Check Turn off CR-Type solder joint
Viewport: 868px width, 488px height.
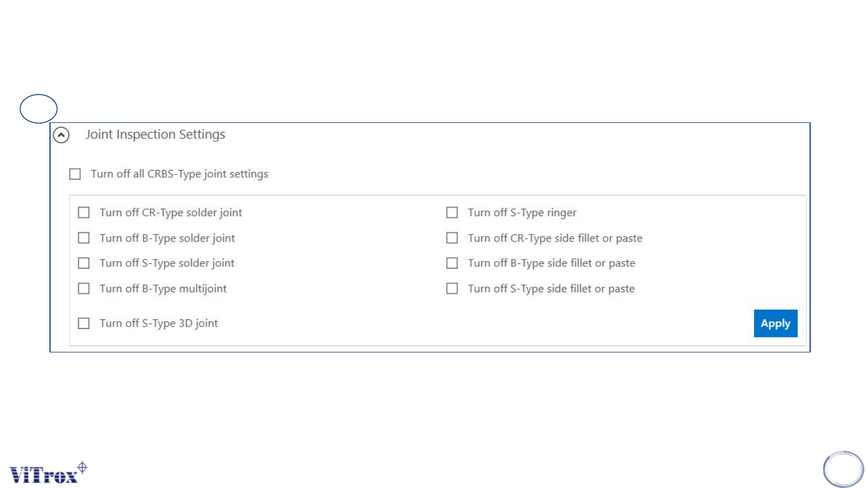coord(84,213)
